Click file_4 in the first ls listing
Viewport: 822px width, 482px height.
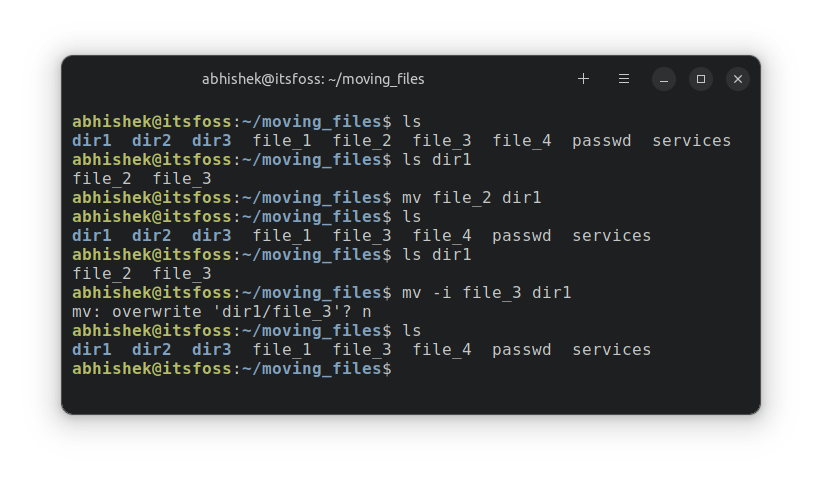tap(522, 141)
